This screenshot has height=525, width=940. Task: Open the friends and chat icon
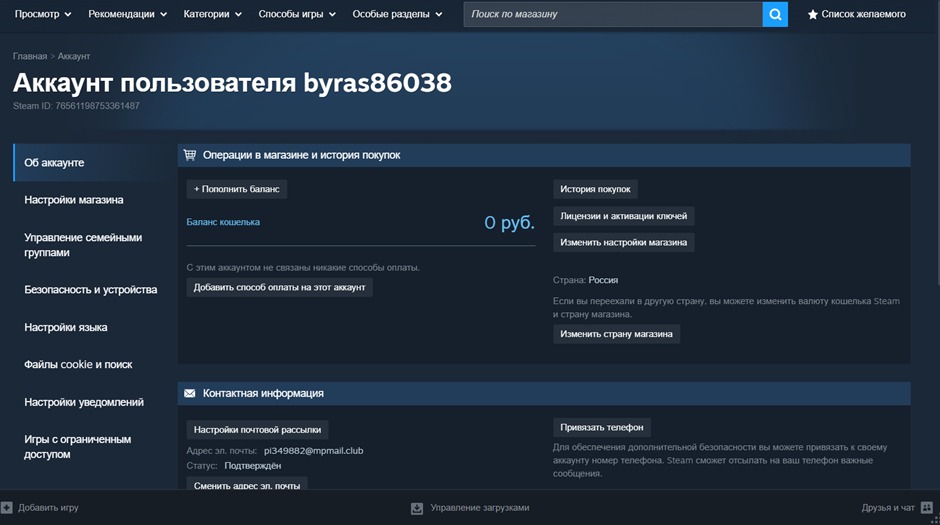pyautogui.click(x=927, y=508)
